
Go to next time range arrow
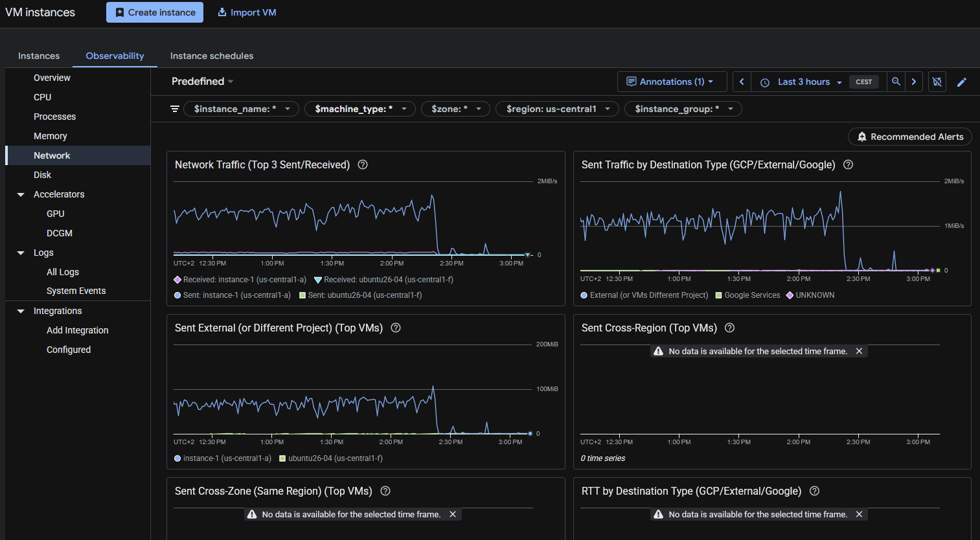pyautogui.click(x=914, y=82)
